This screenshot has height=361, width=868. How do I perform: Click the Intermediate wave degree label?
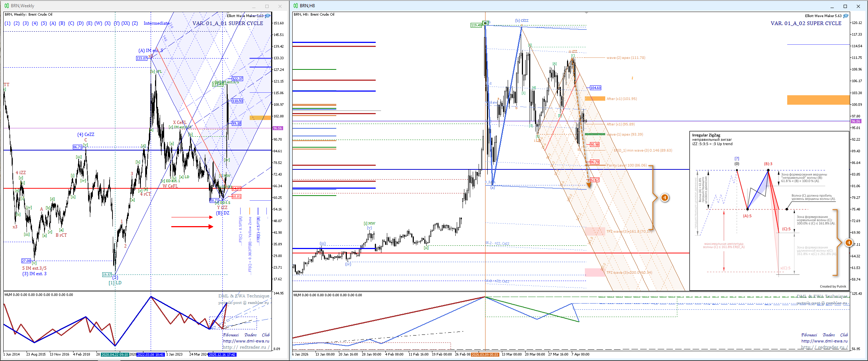point(156,23)
